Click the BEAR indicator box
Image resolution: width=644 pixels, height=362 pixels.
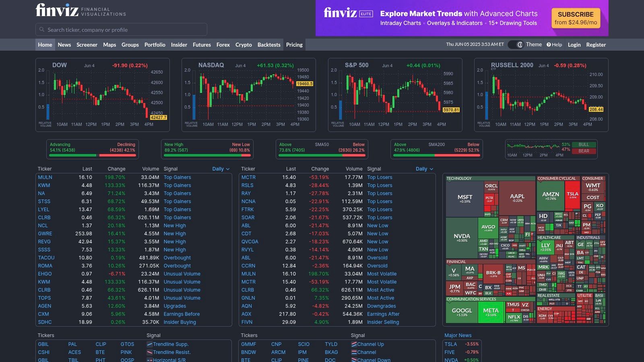(x=584, y=151)
